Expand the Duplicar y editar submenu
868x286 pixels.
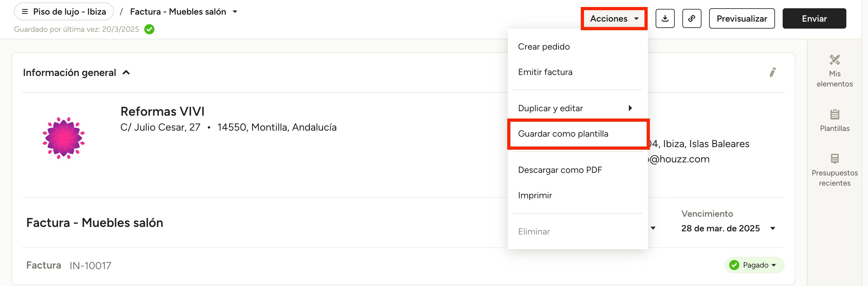point(576,108)
